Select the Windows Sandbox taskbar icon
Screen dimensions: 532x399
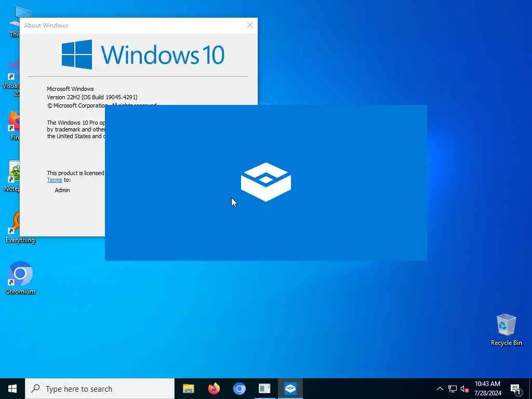click(290, 389)
